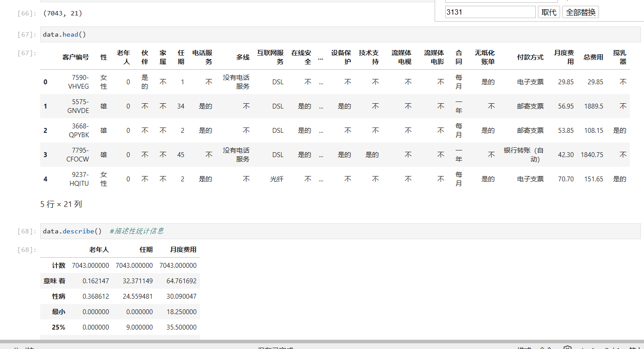The height and width of the screenshot is (349, 644).
Task: Click the 53.85 monthly fee value
Action: (566, 131)
